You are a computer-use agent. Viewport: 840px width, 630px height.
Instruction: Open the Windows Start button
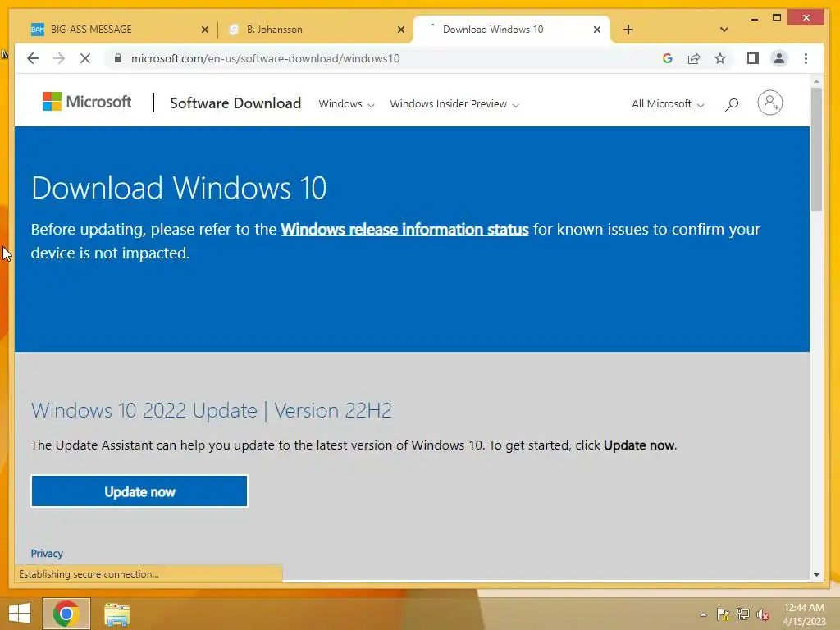[20, 614]
